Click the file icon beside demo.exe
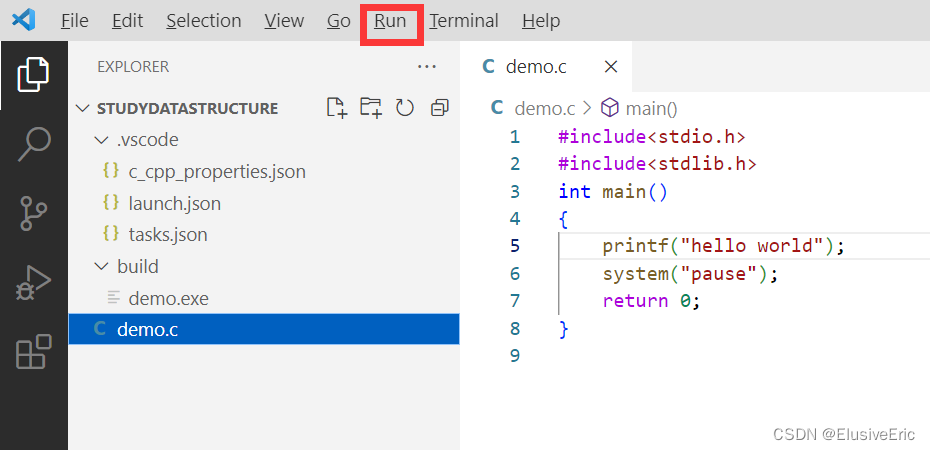930x450 pixels. (113, 298)
